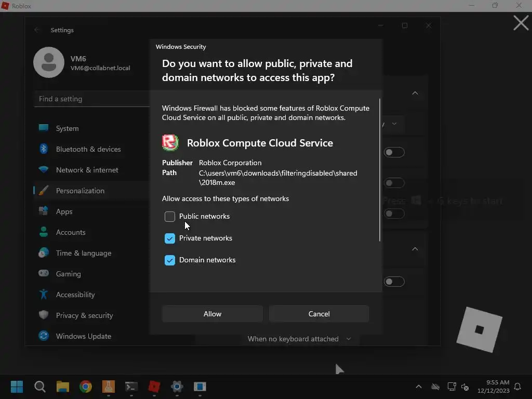Select the Accounts person icon
The width and height of the screenshot is (532, 399).
pyautogui.click(x=44, y=232)
